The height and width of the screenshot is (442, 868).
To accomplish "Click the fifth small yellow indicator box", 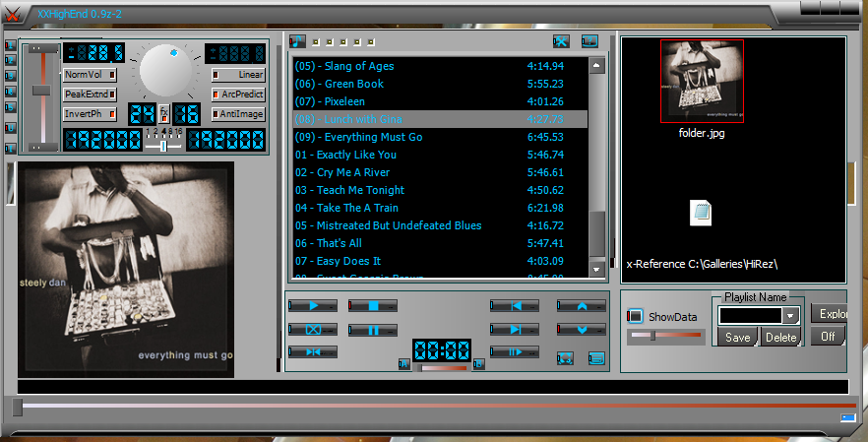I will [371, 42].
